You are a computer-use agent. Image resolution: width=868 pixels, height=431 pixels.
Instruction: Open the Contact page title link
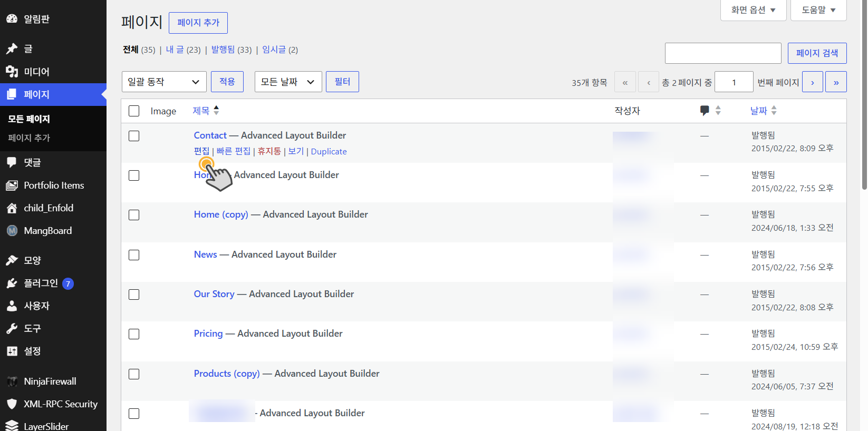[x=210, y=135]
